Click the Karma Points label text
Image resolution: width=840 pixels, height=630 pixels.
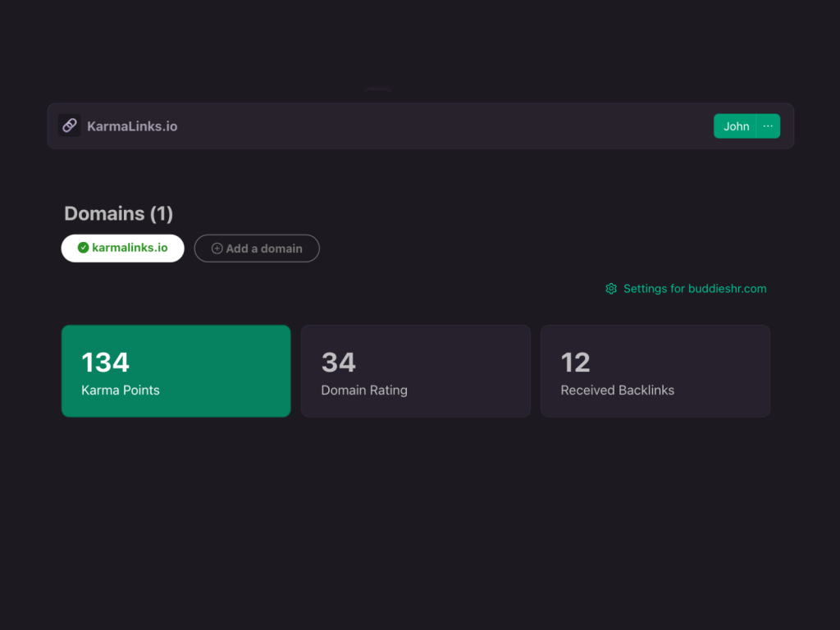pos(121,390)
